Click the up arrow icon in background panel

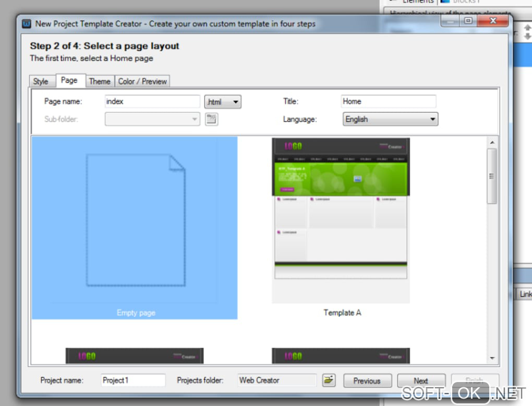(528, 27)
